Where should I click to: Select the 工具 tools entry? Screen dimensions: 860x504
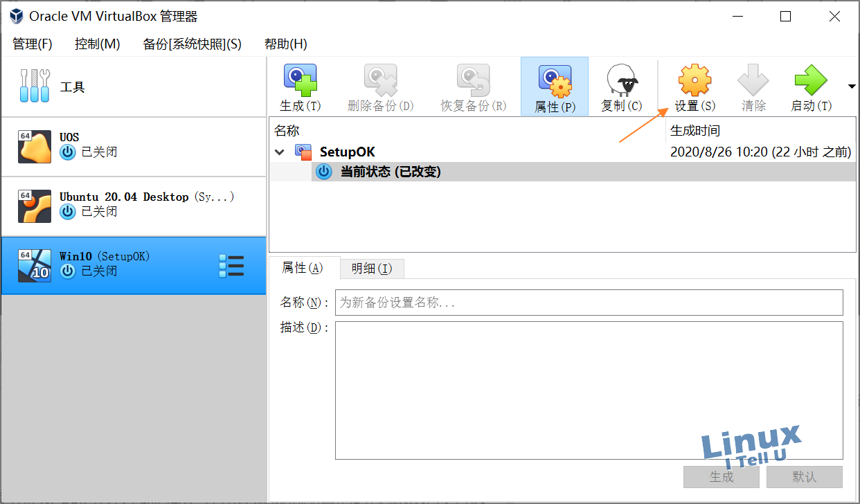coord(134,87)
